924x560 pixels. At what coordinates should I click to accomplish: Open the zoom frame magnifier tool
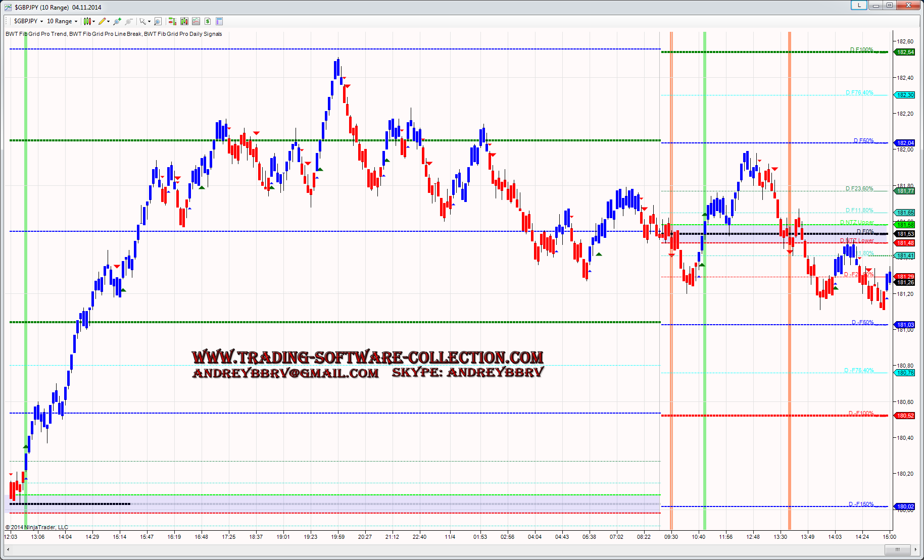(158, 21)
